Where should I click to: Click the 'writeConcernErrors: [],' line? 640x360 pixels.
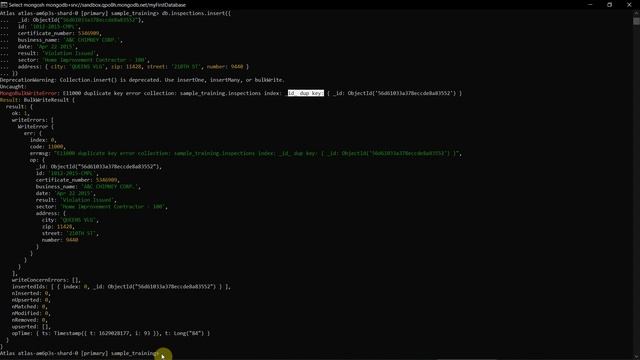[x=46, y=280]
